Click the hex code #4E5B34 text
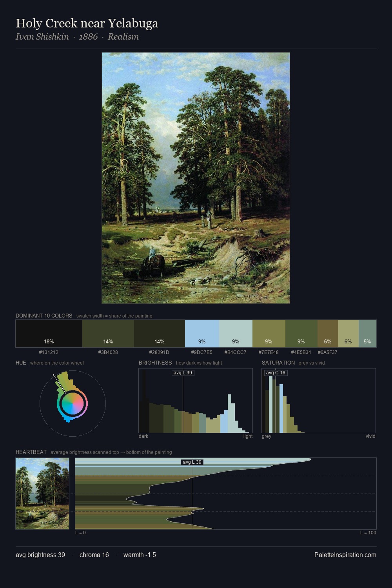Viewport: 392px width, 588px height. [301, 352]
